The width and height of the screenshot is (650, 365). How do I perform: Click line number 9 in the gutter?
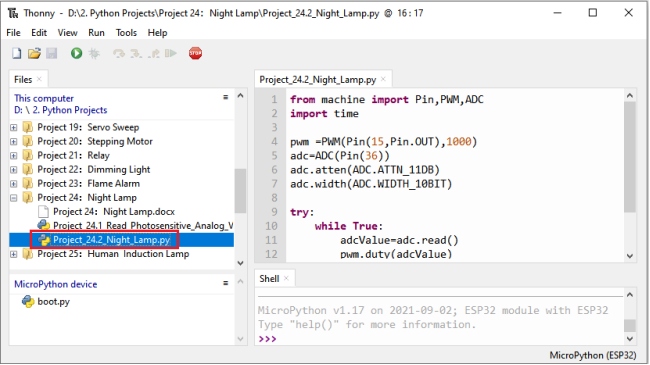[x=274, y=212]
